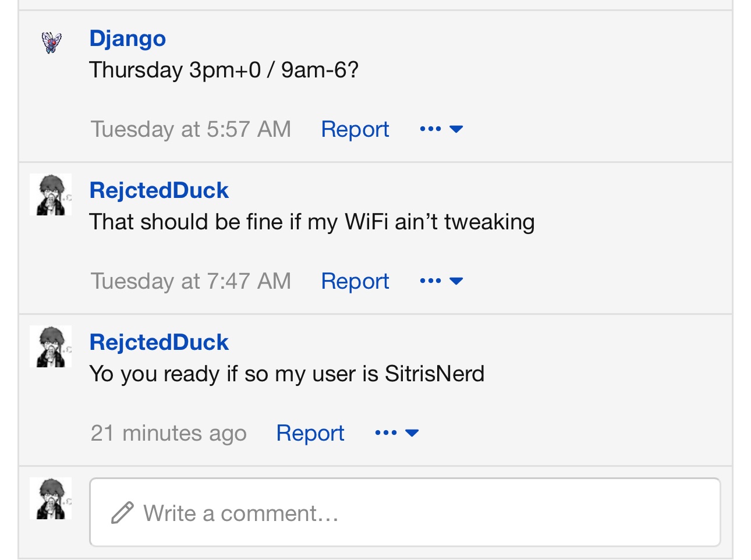Click RejctedDuck's avatar beside the SitrisNerd comment

point(51,347)
